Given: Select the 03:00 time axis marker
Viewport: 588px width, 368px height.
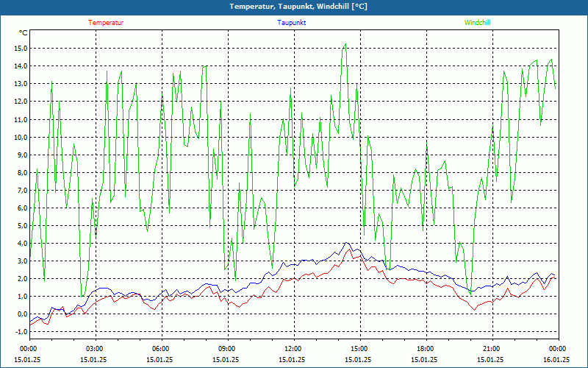Looking at the screenshot, I should [x=94, y=349].
